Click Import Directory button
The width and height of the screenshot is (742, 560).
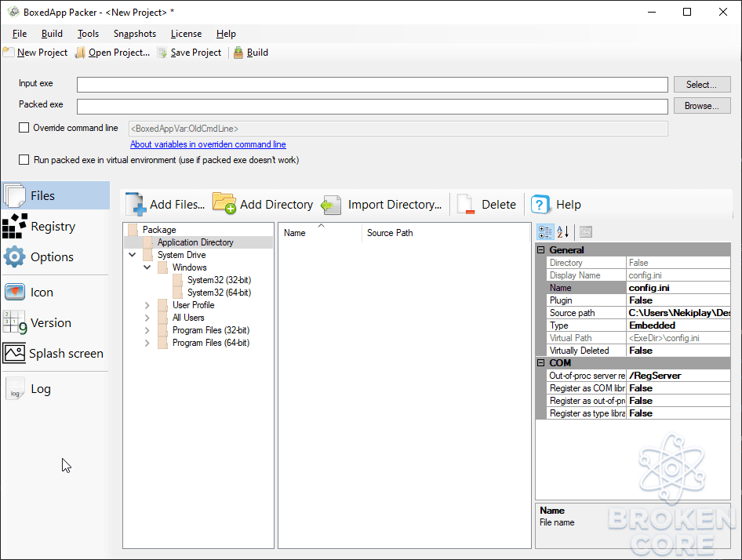[x=381, y=205]
